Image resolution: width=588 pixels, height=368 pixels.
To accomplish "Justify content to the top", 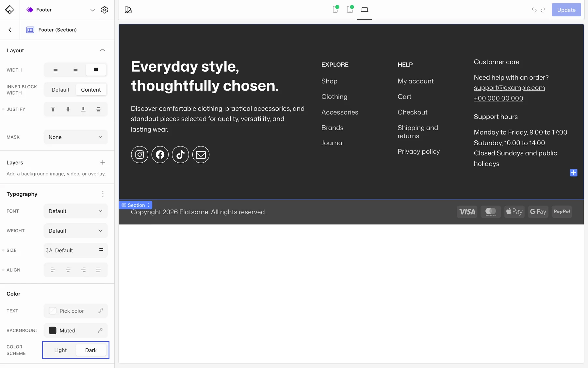I will 53,109.
